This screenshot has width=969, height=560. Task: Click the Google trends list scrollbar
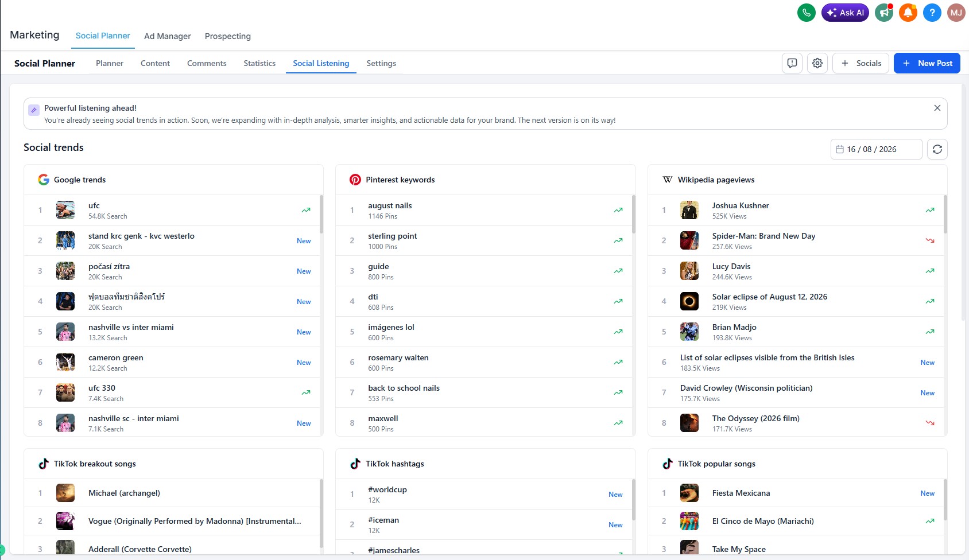point(321,214)
